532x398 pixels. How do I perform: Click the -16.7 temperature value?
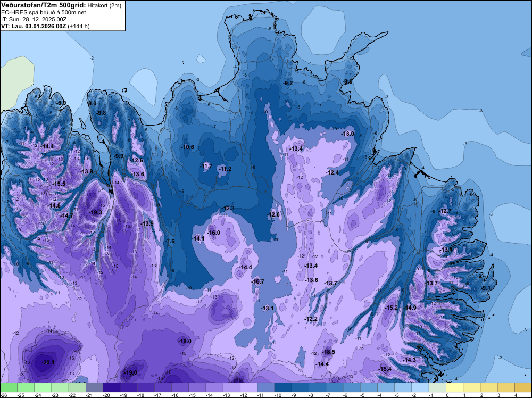click(x=257, y=281)
